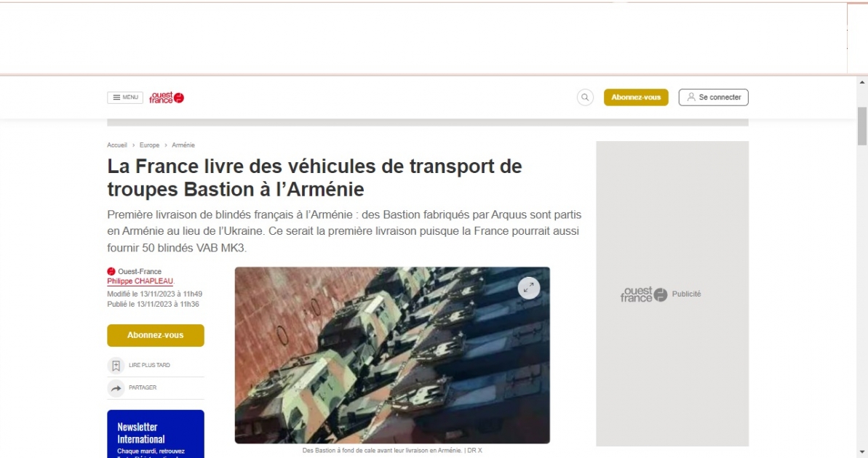Open author Philippe CHAPLEAU link
Image resolution: width=868 pixels, height=458 pixels.
coord(140,281)
